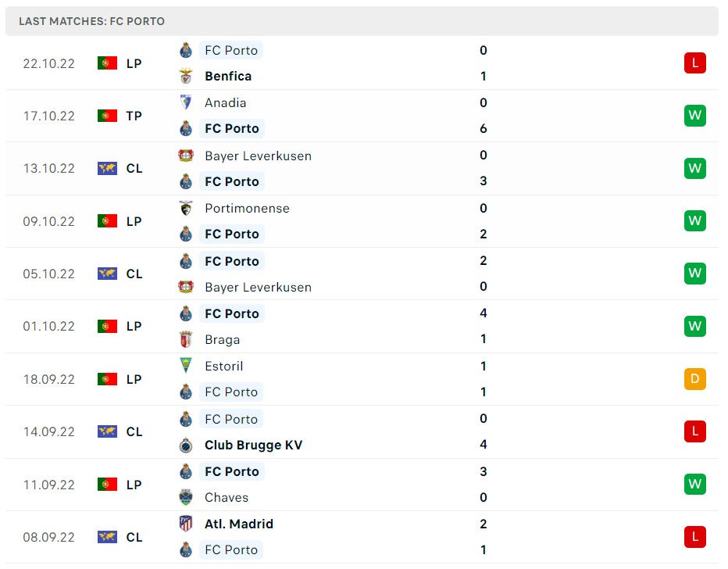Click the FC Porto club crest icon
The image size is (728, 569).
coord(185,50)
